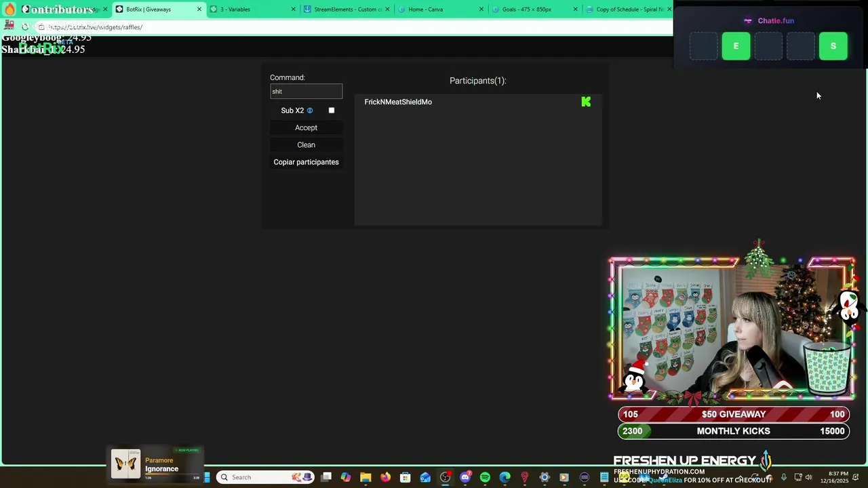The height and width of the screenshot is (488, 868).
Task: Select participant FrickNMeatShieldMo
Action: pyautogui.click(x=398, y=102)
